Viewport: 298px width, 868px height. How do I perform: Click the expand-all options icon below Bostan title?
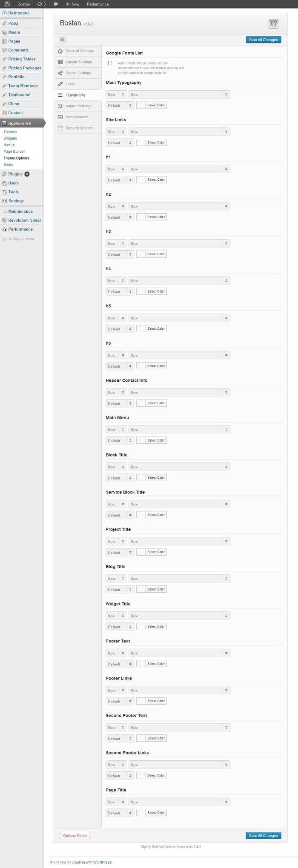[62, 40]
